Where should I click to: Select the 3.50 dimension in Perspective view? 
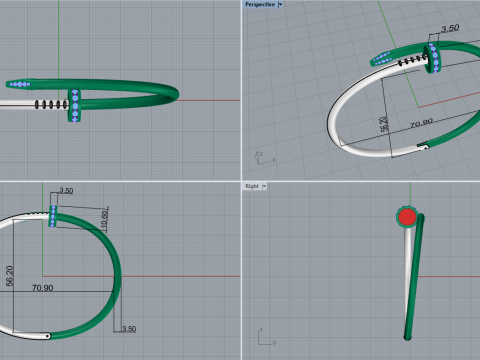click(450, 28)
